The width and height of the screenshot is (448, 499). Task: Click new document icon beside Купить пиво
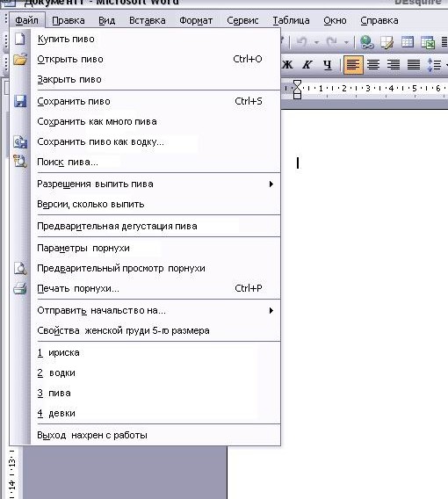click(19, 39)
